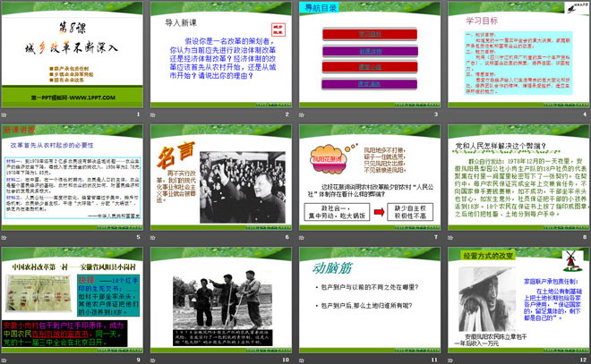Click slide number 10 label
Screen dimensions: 591x364
286,360
